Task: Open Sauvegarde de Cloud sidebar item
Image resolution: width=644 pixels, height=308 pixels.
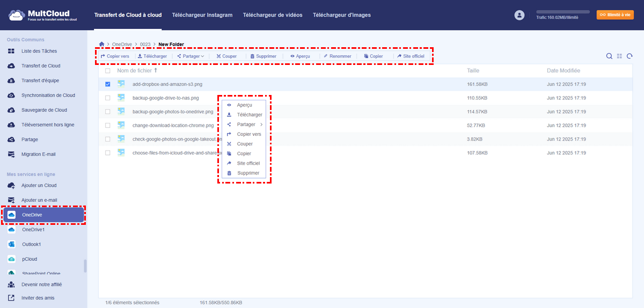Action: click(43, 110)
